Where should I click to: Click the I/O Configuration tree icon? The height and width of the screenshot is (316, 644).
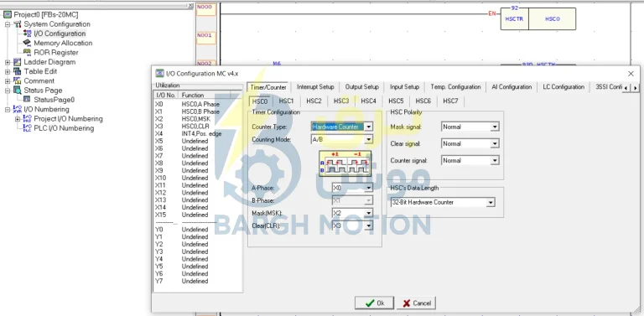27,34
